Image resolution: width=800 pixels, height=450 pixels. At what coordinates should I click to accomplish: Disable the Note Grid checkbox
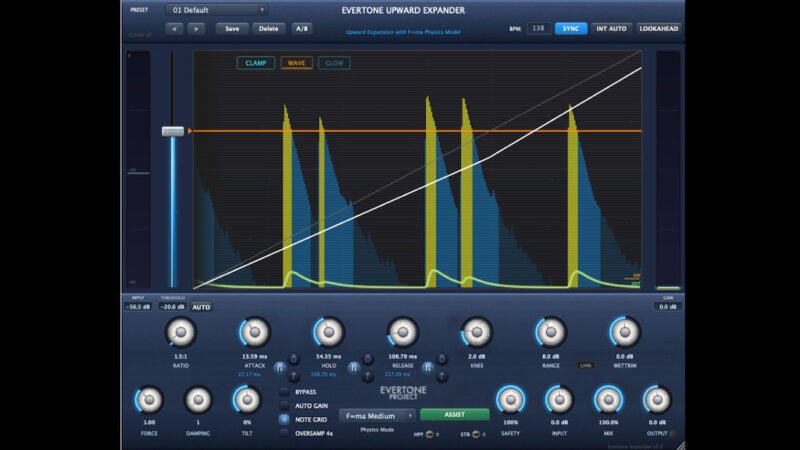click(285, 420)
